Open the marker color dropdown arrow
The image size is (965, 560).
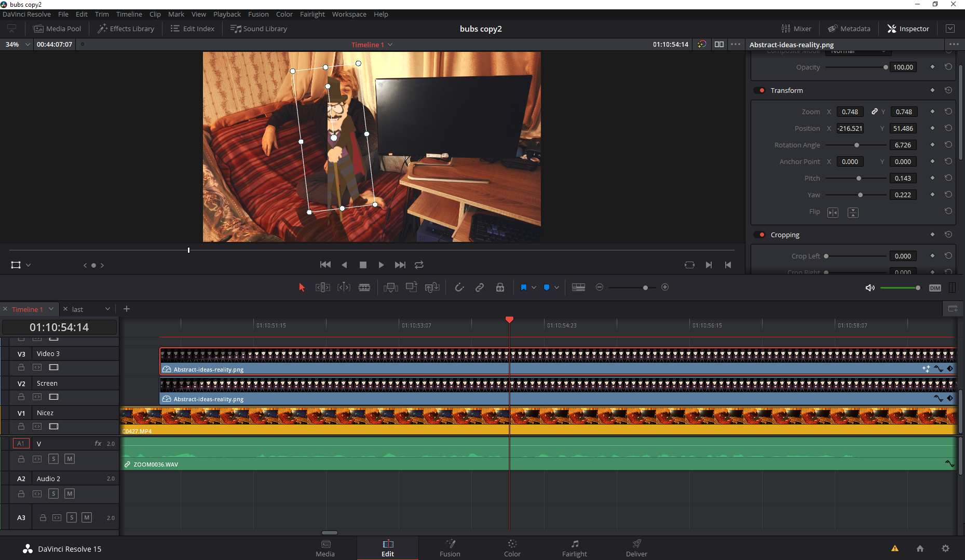point(556,288)
